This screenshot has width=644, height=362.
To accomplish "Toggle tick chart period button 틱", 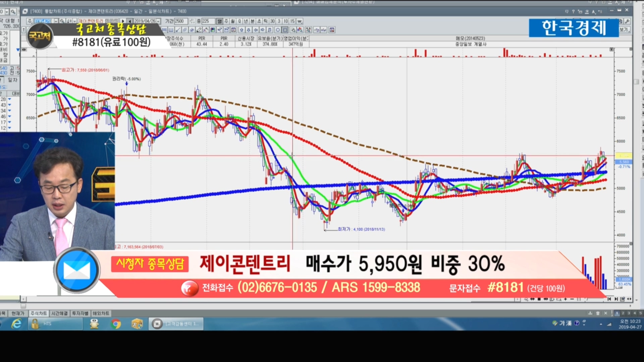I will point(265,21).
